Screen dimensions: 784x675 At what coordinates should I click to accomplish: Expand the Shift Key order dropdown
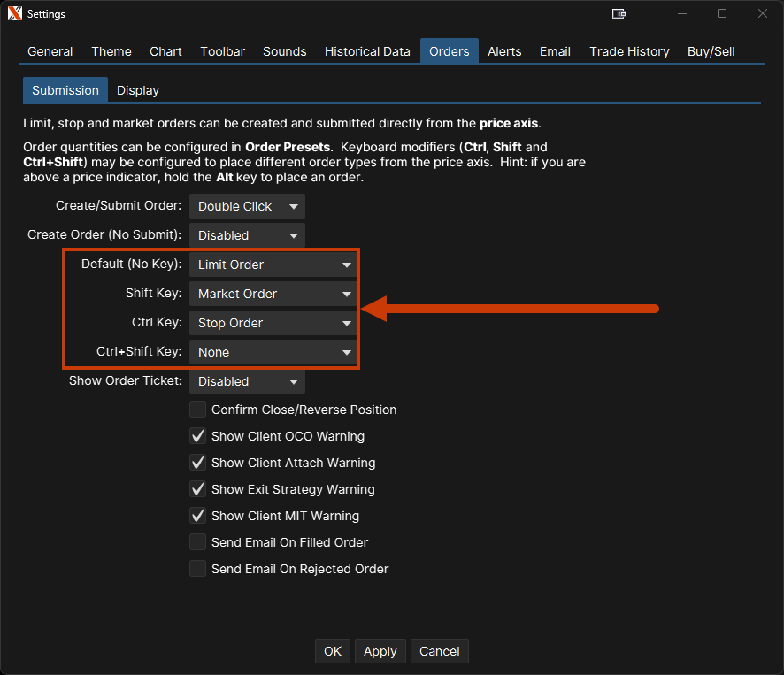(x=273, y=294)
